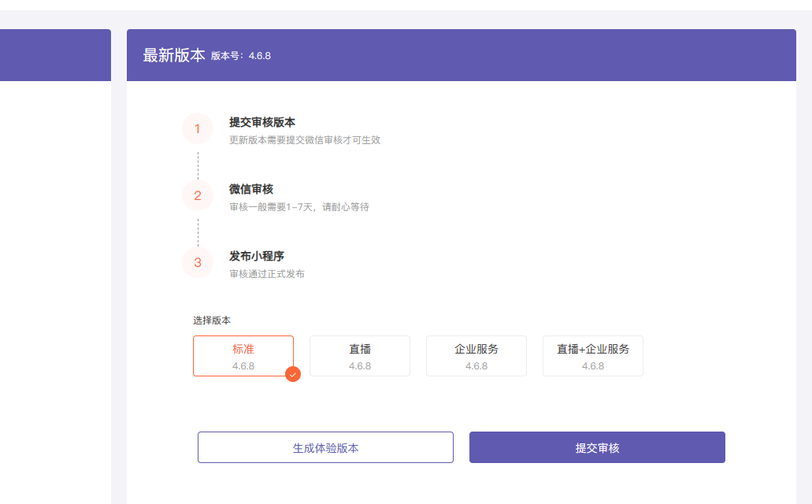Click the 微信审核 step title
The image size is (812, 504).
pyautogui.click(x=251, y=189)
